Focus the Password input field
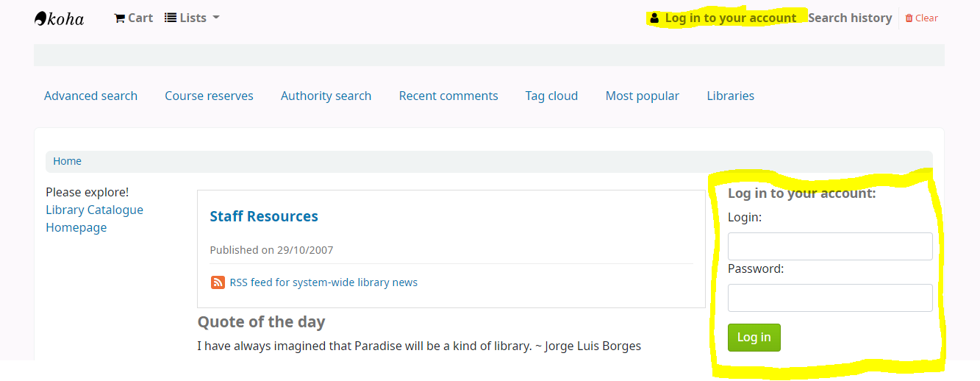This screenshot has height=381, width=980. point(830,298)
